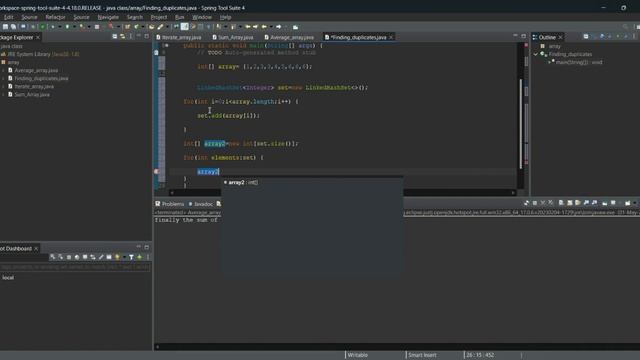Expand Average_array.java tree arrow
Screen dimensions: 640x360
tap(4, 70)
